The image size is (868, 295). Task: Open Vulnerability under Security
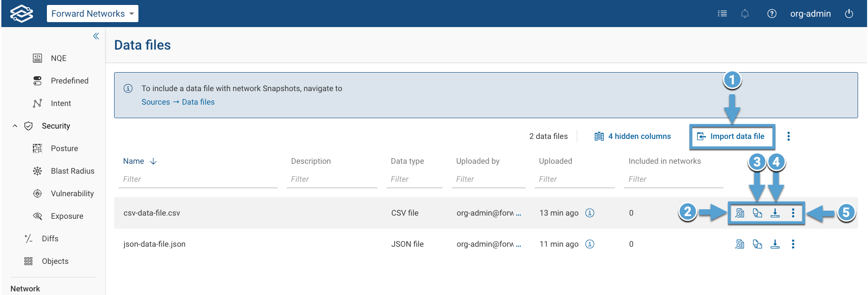72,194
